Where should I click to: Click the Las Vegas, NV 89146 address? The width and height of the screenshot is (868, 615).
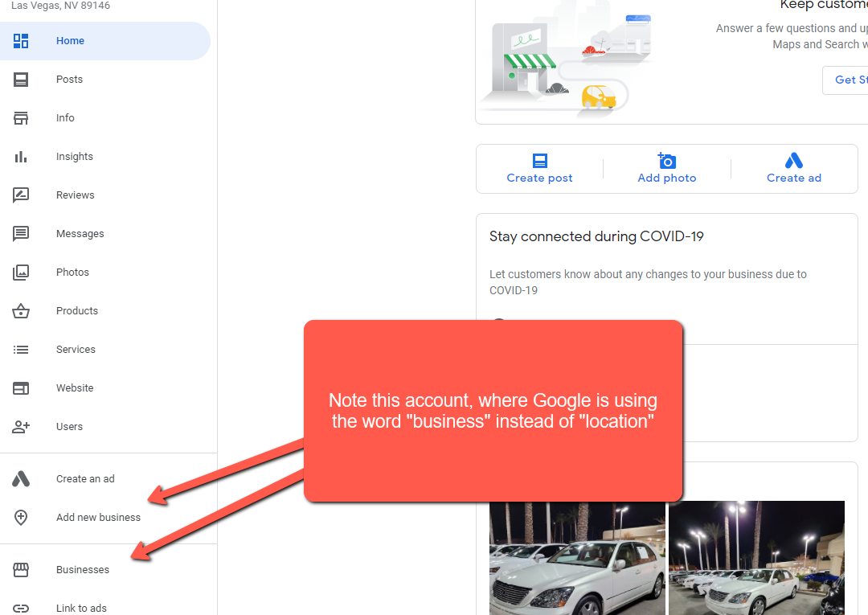(61, 6)
